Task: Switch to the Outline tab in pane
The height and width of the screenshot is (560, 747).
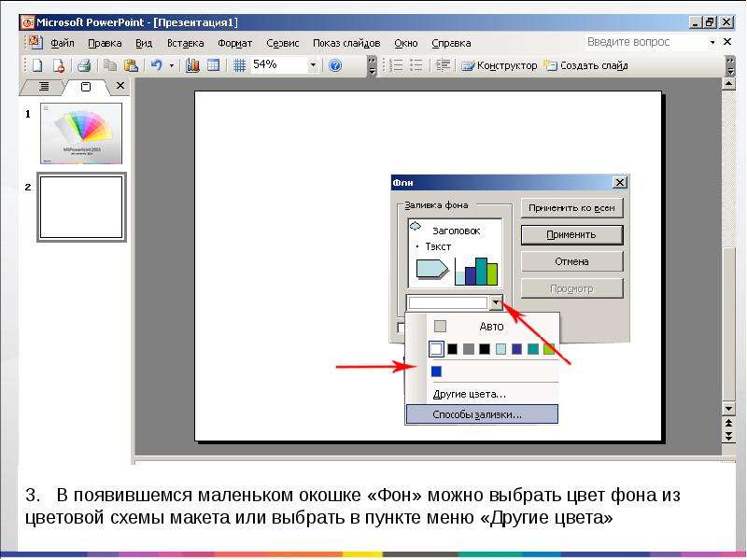Action: (44, 86)
